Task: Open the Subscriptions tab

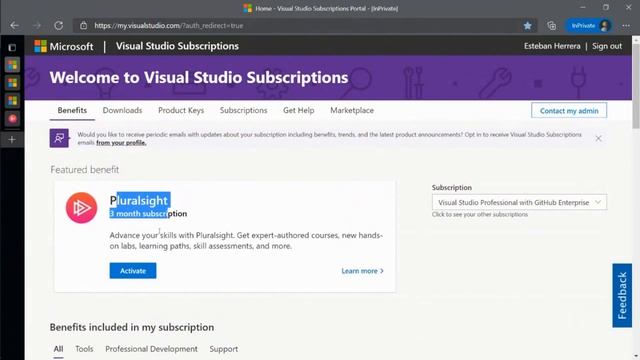Action: (243, 111)
